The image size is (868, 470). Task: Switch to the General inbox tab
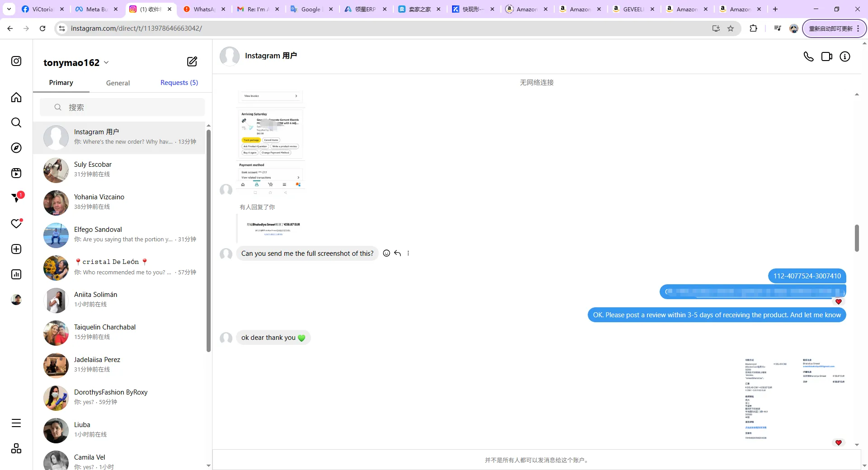(x=118, y=83)
